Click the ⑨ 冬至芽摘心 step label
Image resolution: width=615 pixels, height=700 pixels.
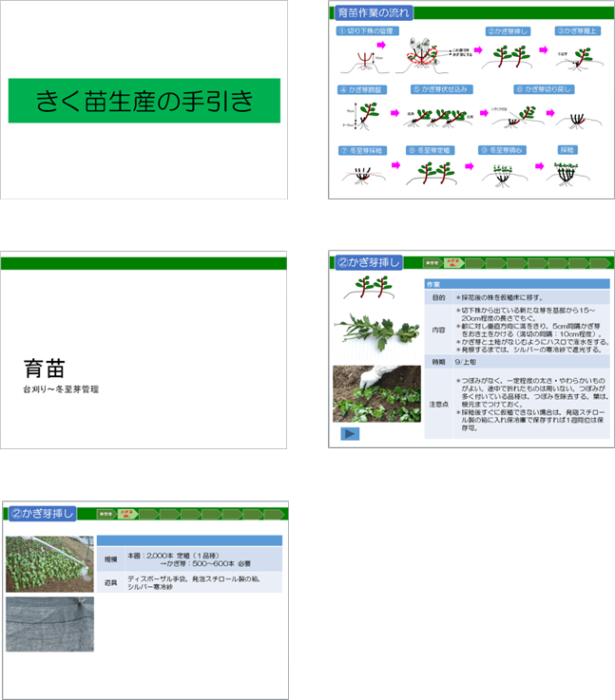502,150
